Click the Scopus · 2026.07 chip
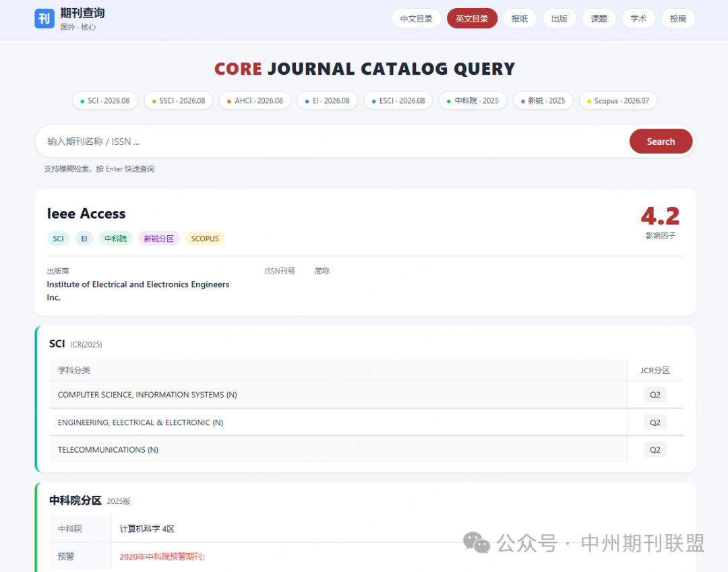The height and width of the screenshot is (572, 728). pyautogui.click(x=618, y=100)
